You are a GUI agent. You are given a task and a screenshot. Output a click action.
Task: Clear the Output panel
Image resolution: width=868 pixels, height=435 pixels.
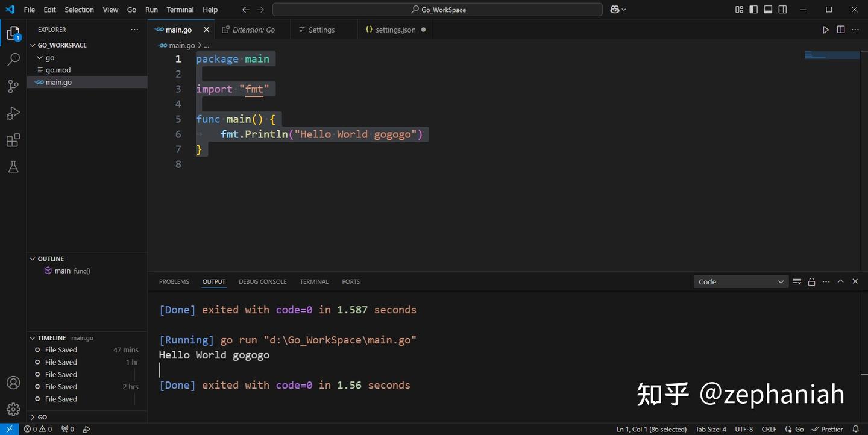(x=796, y=281)
